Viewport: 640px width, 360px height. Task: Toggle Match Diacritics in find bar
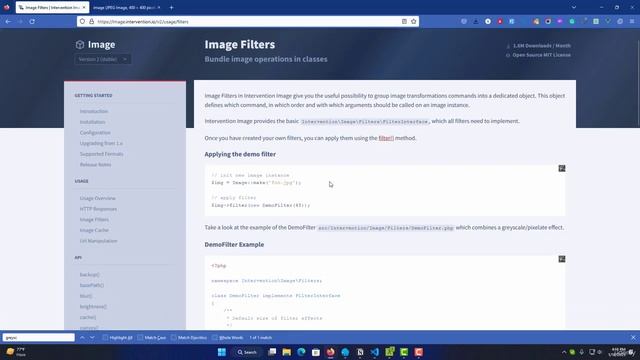189,338
